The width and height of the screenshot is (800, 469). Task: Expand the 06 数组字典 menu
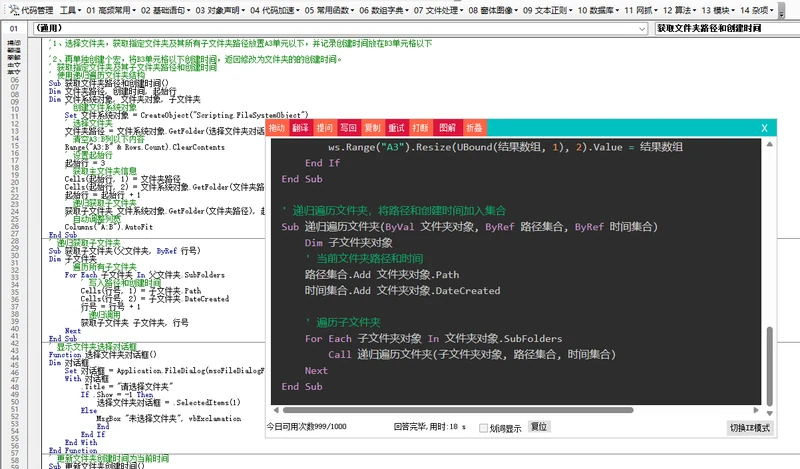[x=384, y=10]
